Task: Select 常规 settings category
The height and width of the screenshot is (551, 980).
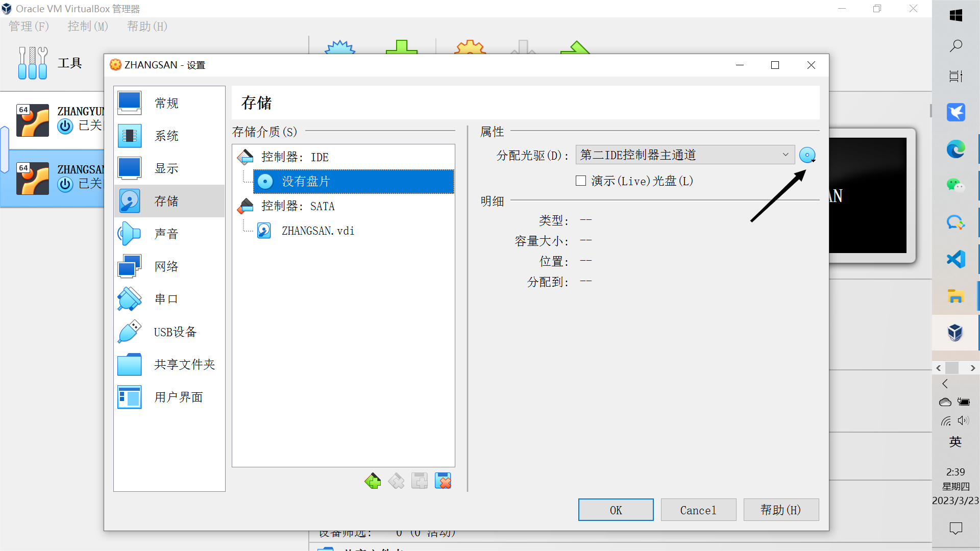Action: 169,103
